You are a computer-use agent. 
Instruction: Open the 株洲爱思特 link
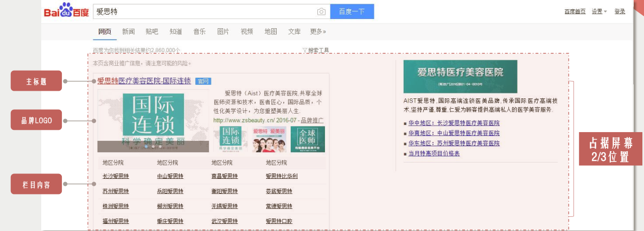click(116, 206)
